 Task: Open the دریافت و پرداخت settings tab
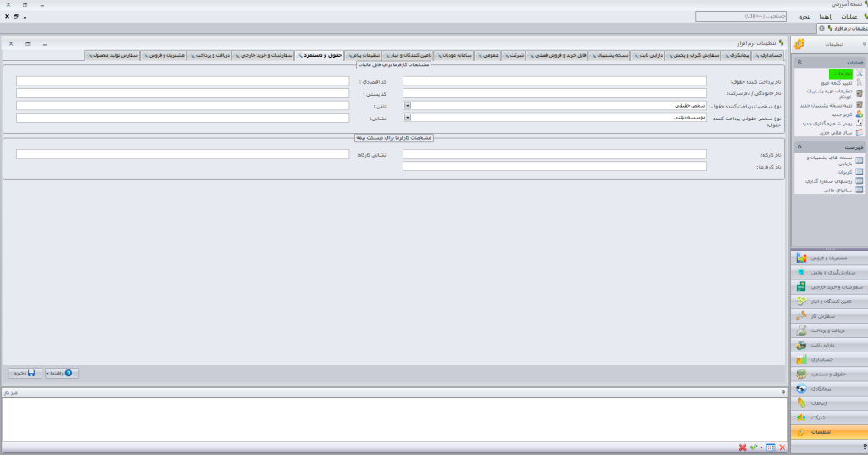(209, 55)
